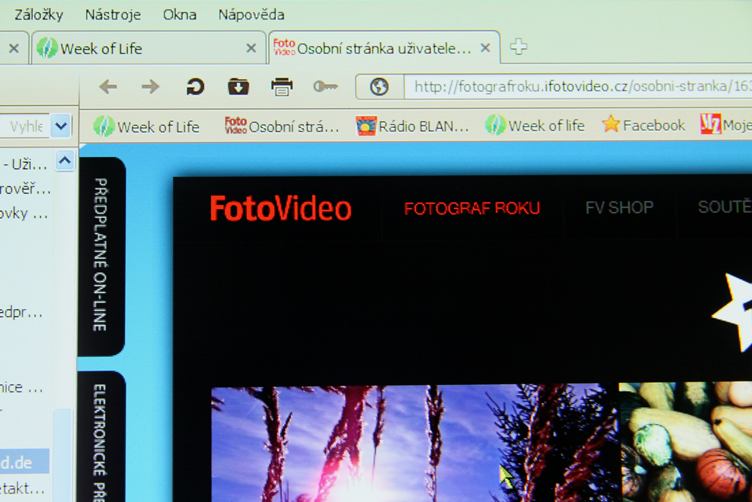752x502 pixels.
Task: Reload the page with the refresh icon
Action: [195, 87]
